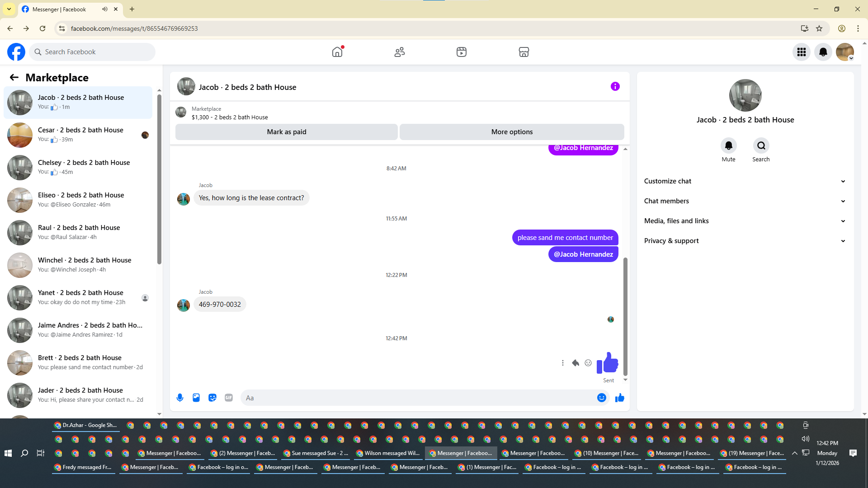This screenshot has height=488, width=868.
Task: Click the voice clip microphone icon
Action: (180, 398)
